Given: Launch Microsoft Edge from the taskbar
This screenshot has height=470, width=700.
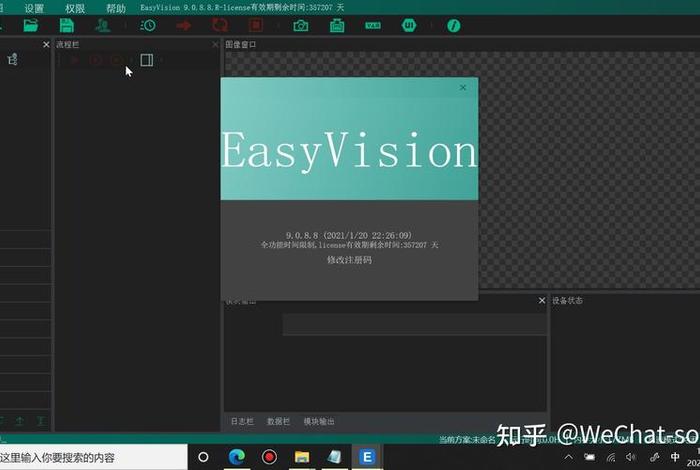Looking at the screenshot, I should pyautogui.click(x=237, y=457).
